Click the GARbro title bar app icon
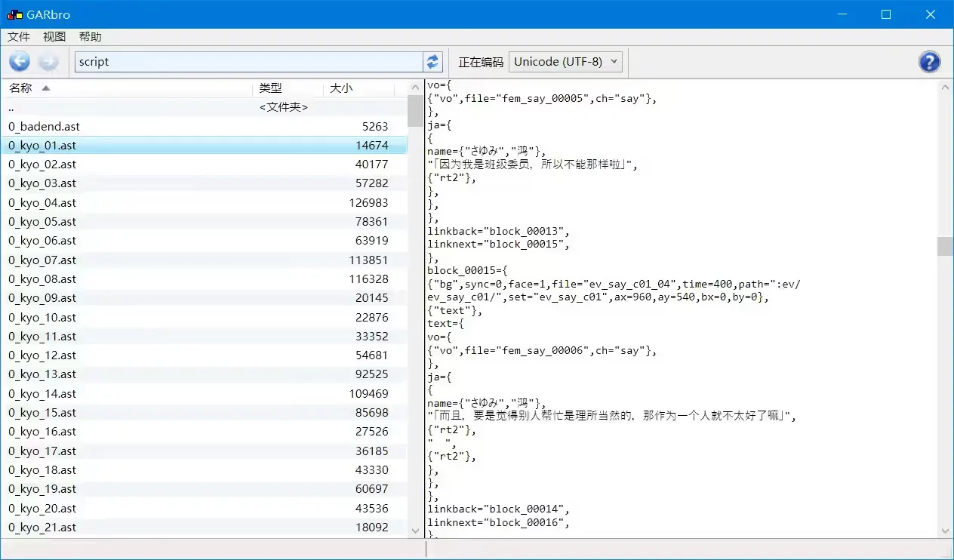Screen dimensions: 954x560 [x=14, y=14]
